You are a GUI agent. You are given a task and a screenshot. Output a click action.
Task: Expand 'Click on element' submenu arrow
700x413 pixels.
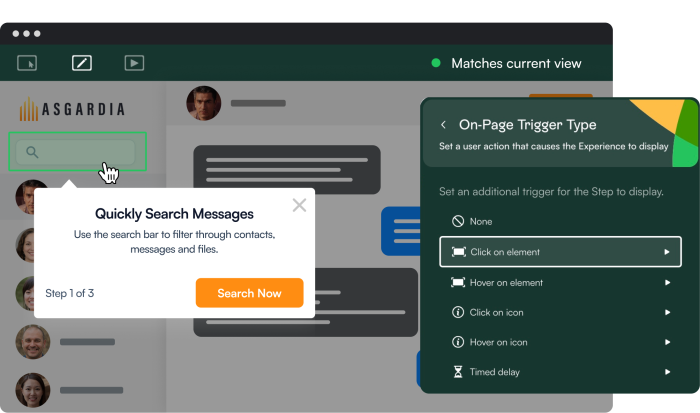click(x=667, y=252)
